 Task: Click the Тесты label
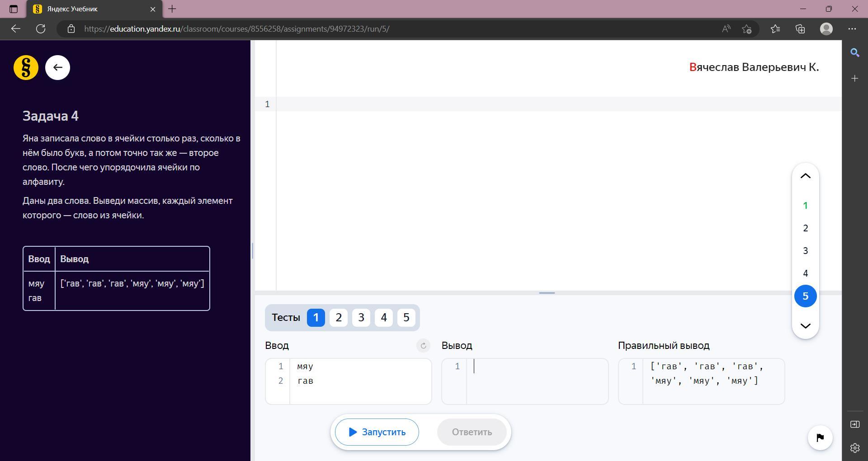coord(286,318)
